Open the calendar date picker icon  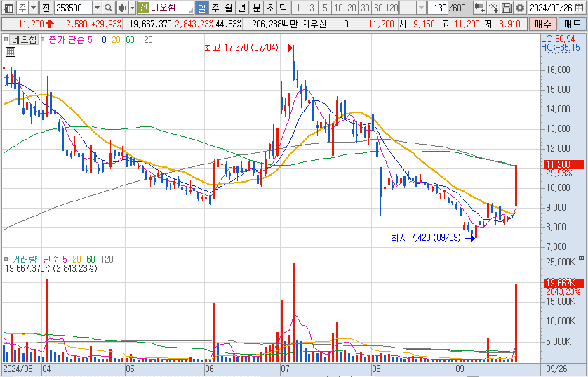580,8
